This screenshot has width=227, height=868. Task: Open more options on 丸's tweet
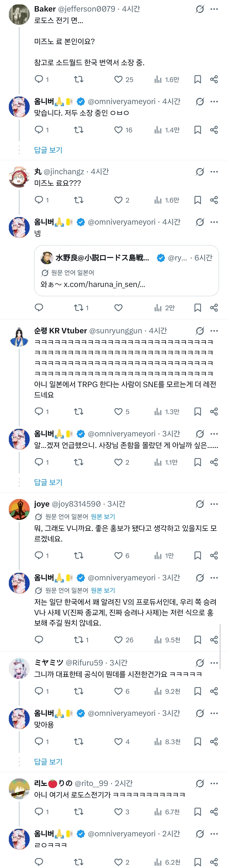(214, 172)
